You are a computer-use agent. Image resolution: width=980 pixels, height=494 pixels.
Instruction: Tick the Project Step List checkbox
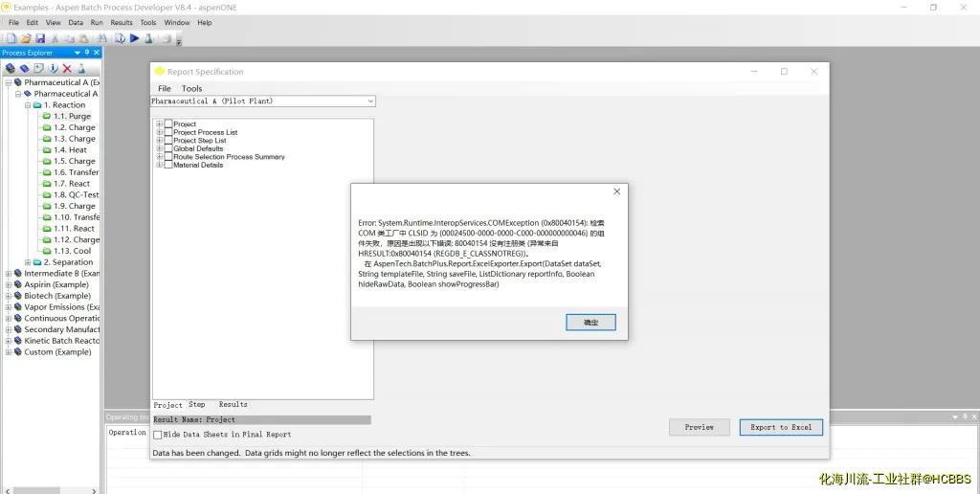[x=168, y=140]
